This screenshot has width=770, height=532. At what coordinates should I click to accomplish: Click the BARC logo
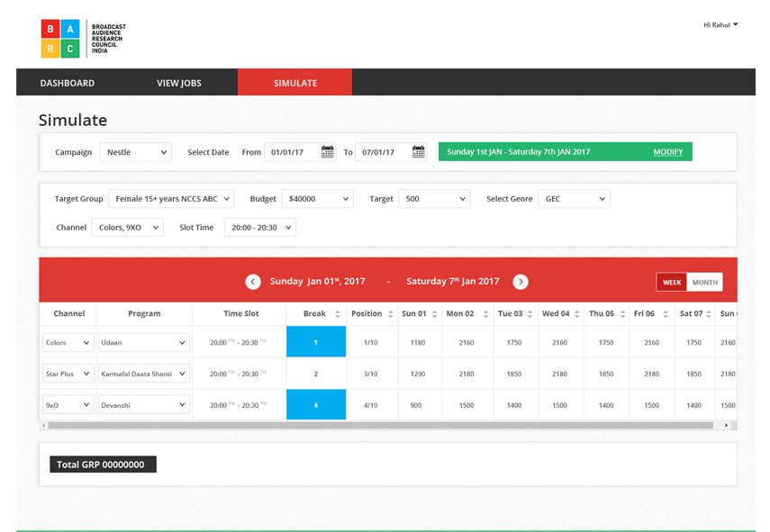tap(83, 39)
